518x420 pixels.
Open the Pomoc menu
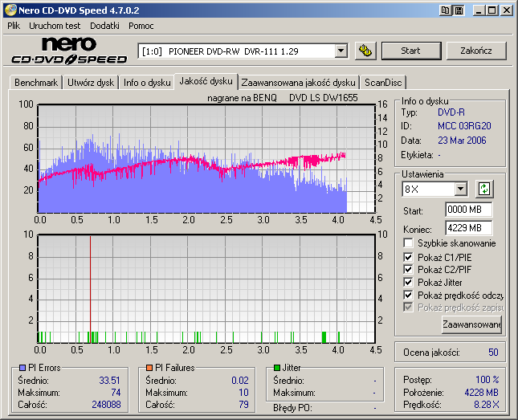pyautogui.click(x=141, y=26)
